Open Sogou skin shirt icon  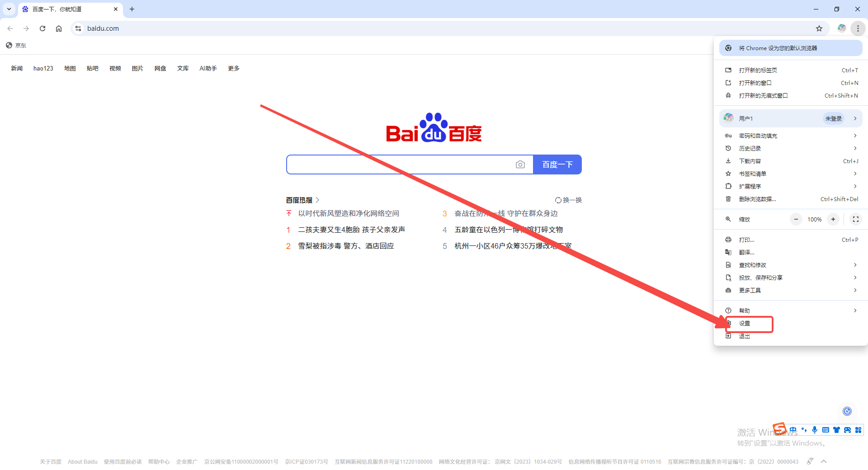click(x=836, y=430)
